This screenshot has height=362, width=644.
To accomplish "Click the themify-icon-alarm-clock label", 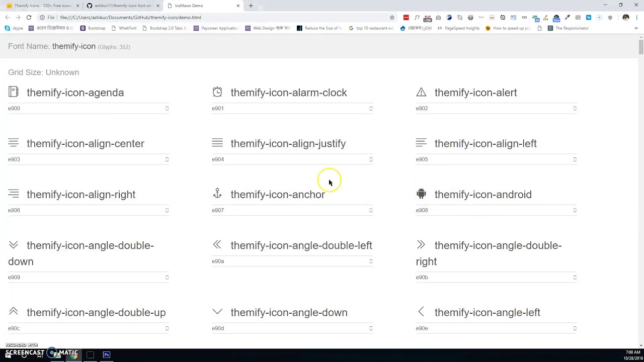I will point(289,93).
